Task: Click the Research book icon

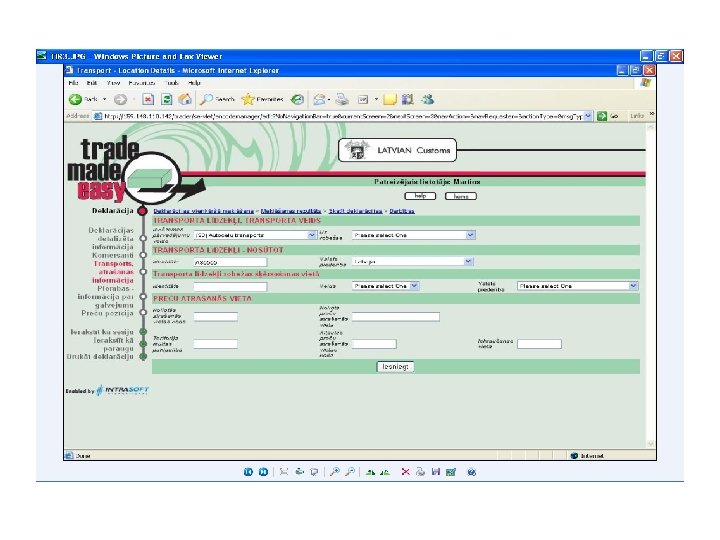Action: (x=408, y=99)
